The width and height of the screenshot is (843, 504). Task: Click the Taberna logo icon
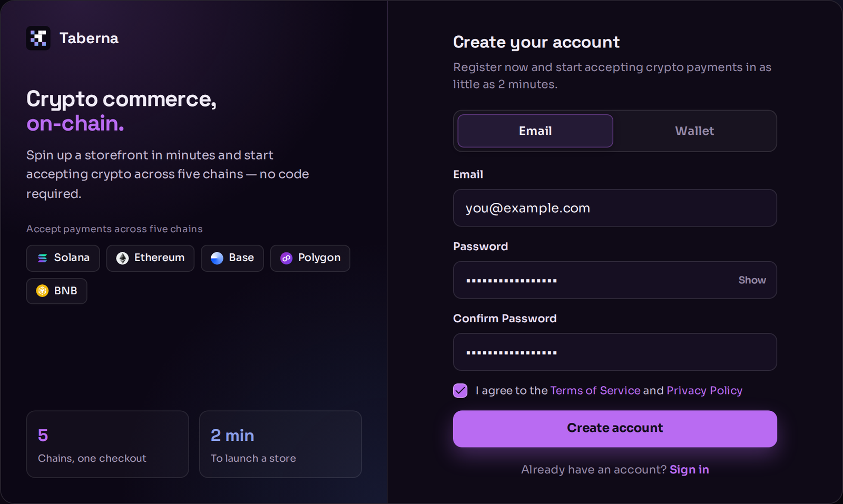coord(38,38)
